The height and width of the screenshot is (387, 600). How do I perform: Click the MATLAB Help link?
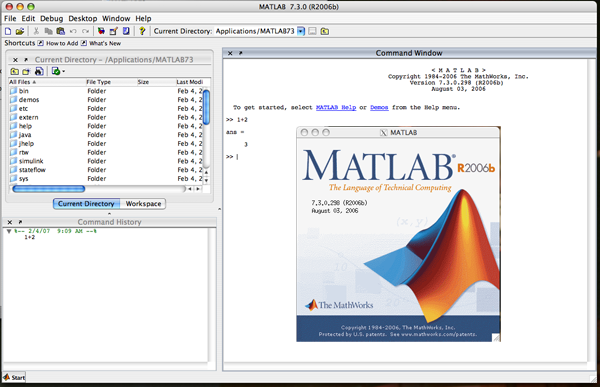(x=336, y=108)
